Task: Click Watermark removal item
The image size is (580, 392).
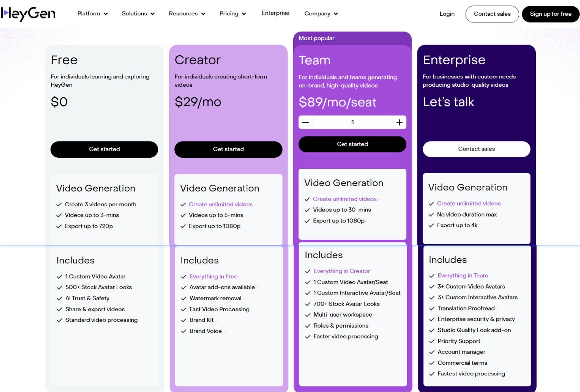Action: click(215, 298)
